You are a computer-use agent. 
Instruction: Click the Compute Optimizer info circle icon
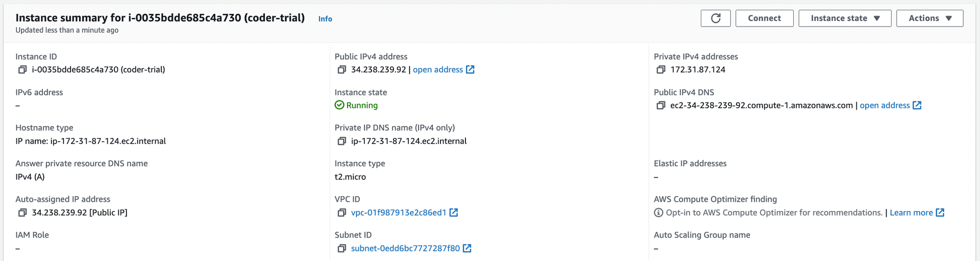tap(658, 212)
